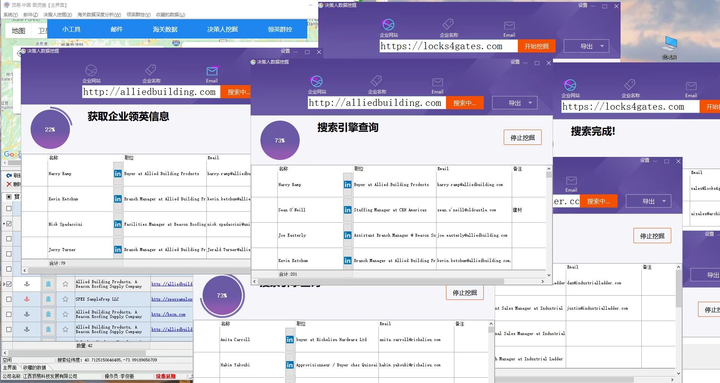Select 海关数据 on the blue toolbar
720x383 pixels.
point(165,29)
